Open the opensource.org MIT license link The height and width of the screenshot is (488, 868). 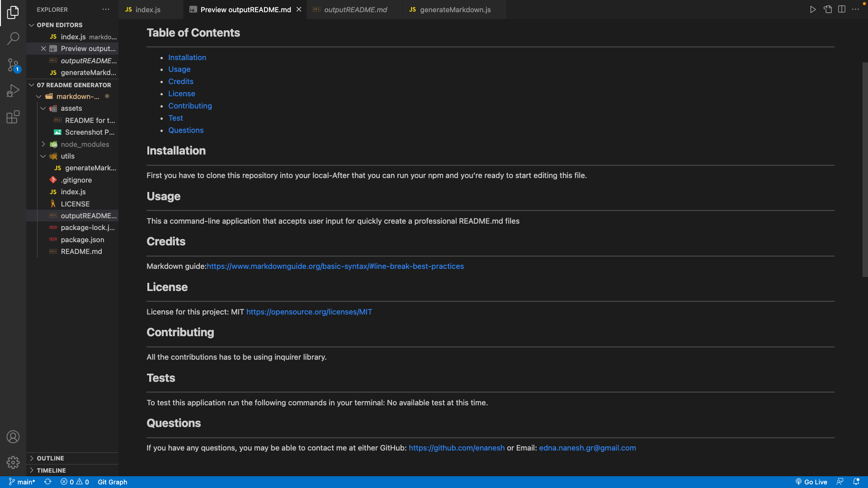point(309,312)
